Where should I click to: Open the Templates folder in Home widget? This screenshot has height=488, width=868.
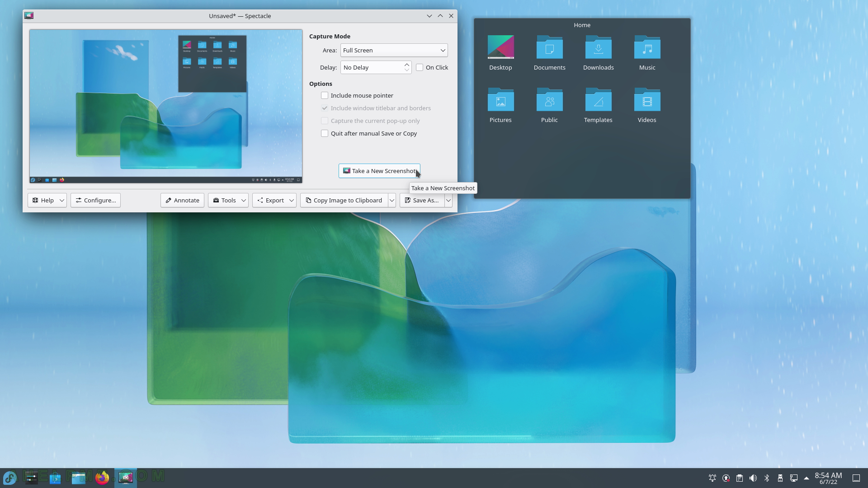point(598,105)
